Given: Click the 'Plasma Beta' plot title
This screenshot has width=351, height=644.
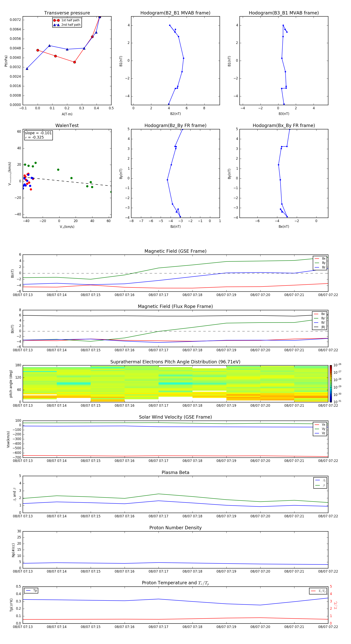Looking at the screenshot, I should (x=175, y=473).
